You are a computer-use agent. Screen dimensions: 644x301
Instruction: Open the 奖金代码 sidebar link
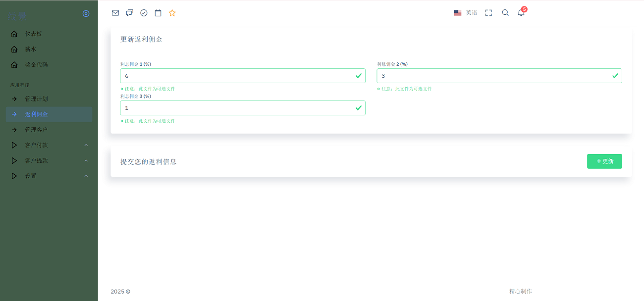(36, 64)
